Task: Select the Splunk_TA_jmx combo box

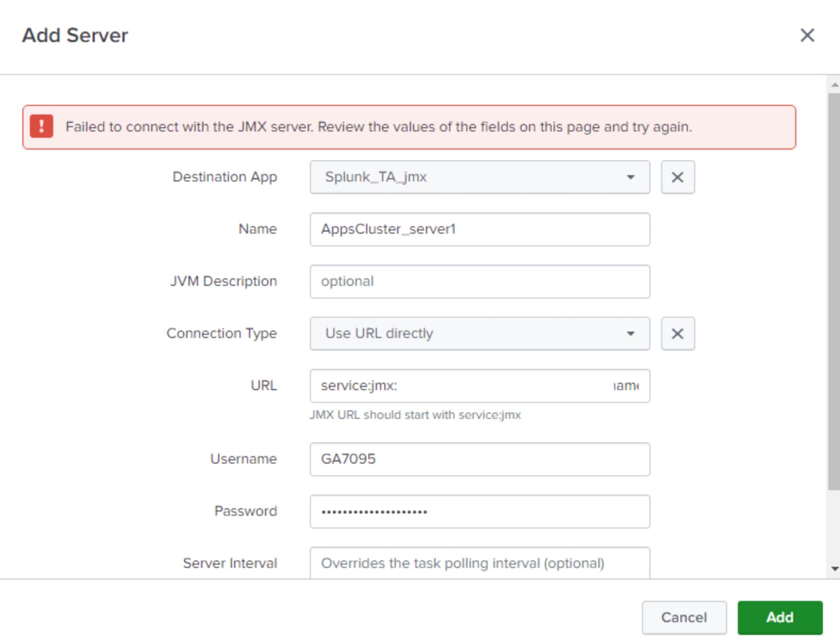Action: (480, 177)
